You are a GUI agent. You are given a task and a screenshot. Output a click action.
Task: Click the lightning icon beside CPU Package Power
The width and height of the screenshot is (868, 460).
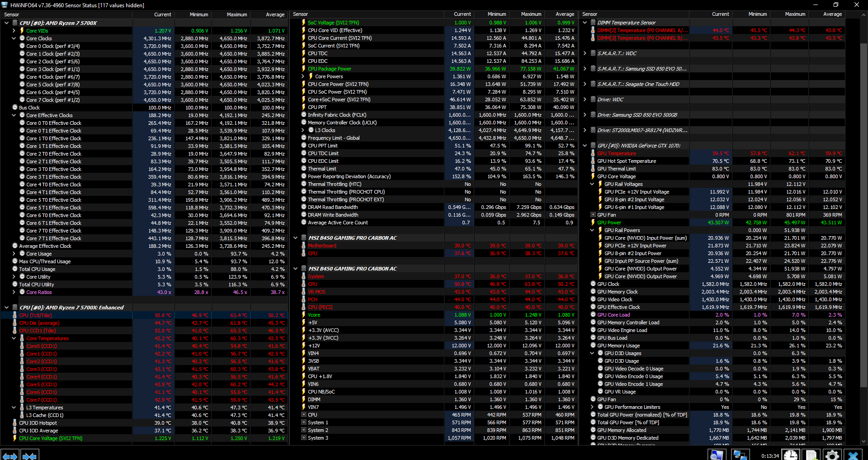pos(304,69)
